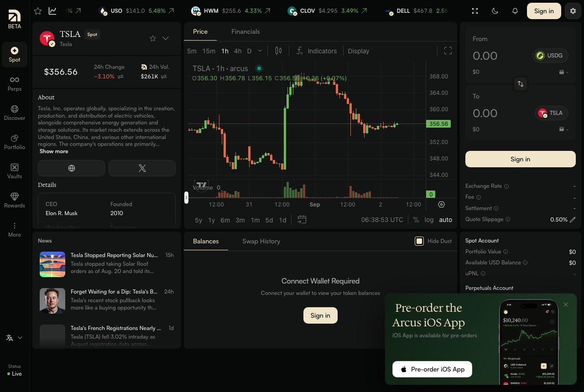Click Sign in in Balances panel
The width and height of the screenshot is (584, 392).
pos(320,315)
